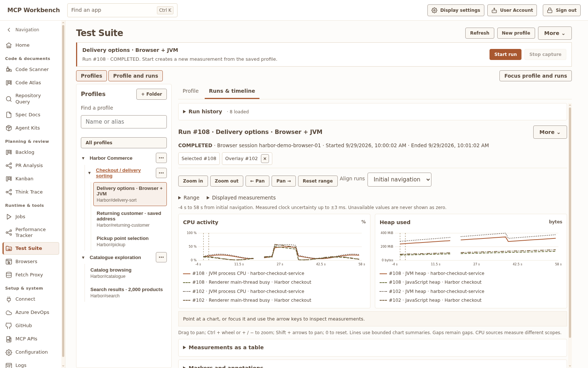588x368 pixels.
Task: Open the Configuration gear icon
Action: 9,352
